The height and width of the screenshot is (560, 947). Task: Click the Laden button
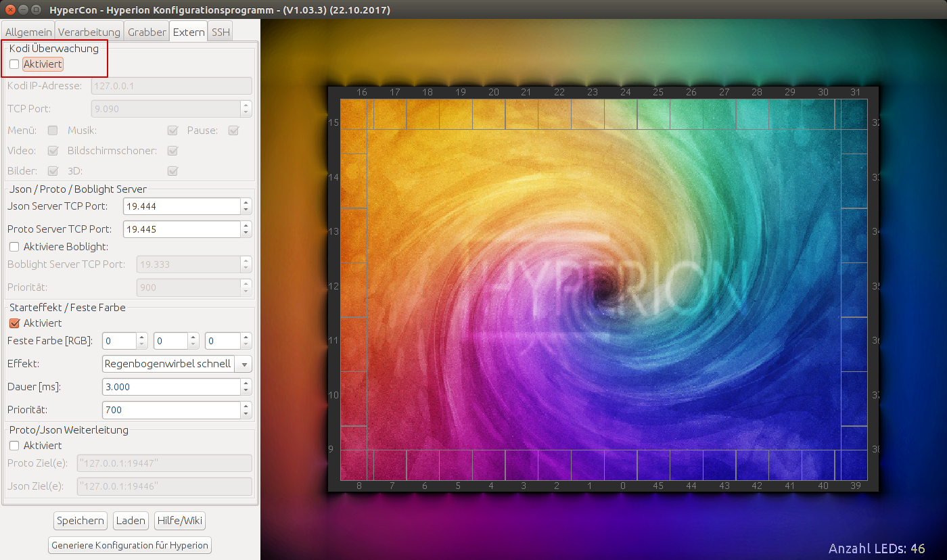coord(131,521)
